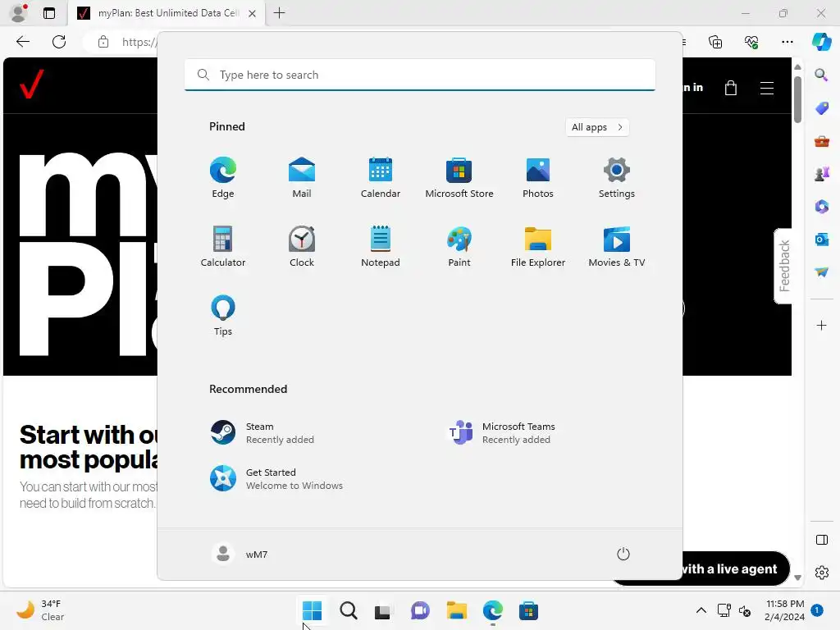Open network status tray icon
Viewport: 840px width, 630px height.
point(724,610)
